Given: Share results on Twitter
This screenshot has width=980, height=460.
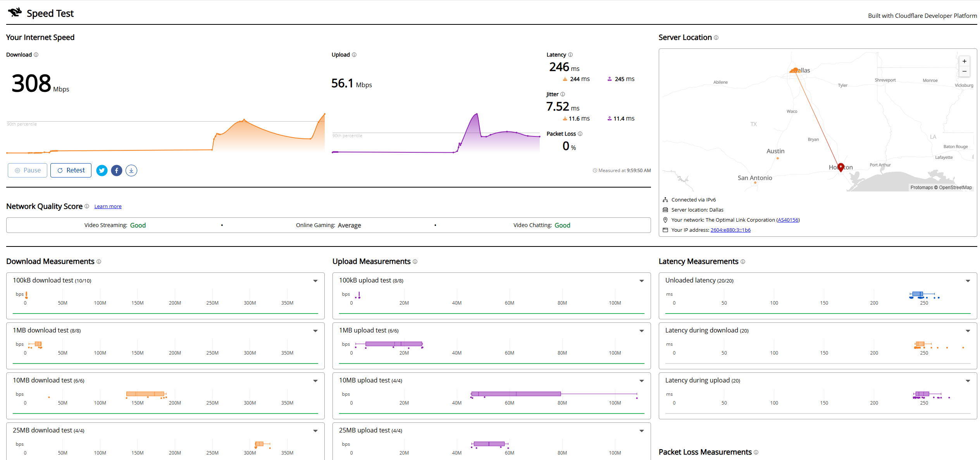Looking at the screenshot, I should (x=102, y=171).
